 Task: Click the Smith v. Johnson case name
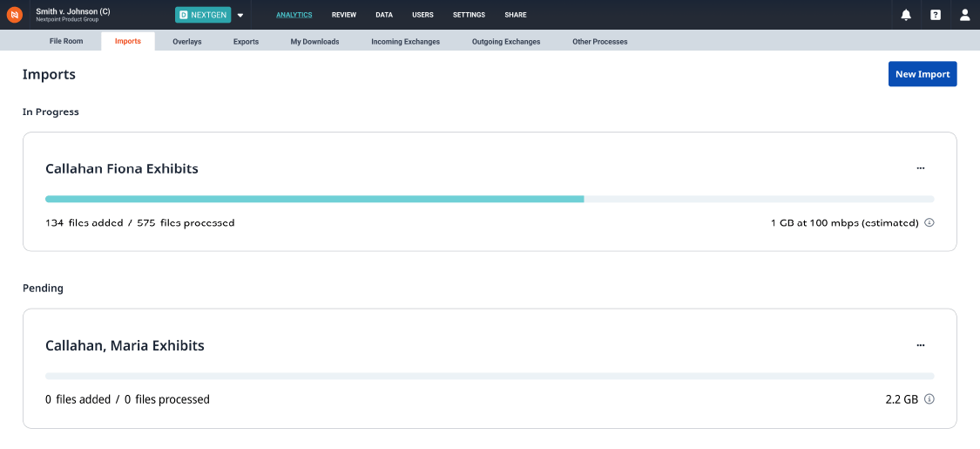[72, 11]
